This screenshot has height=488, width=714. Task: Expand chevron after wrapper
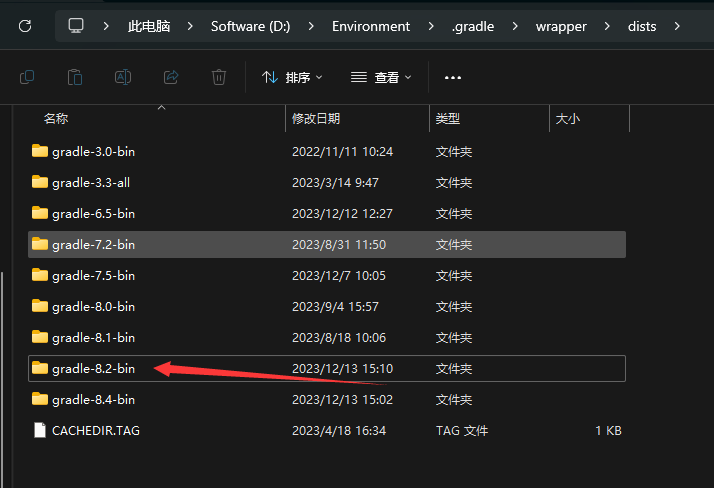tap(607, 26)
